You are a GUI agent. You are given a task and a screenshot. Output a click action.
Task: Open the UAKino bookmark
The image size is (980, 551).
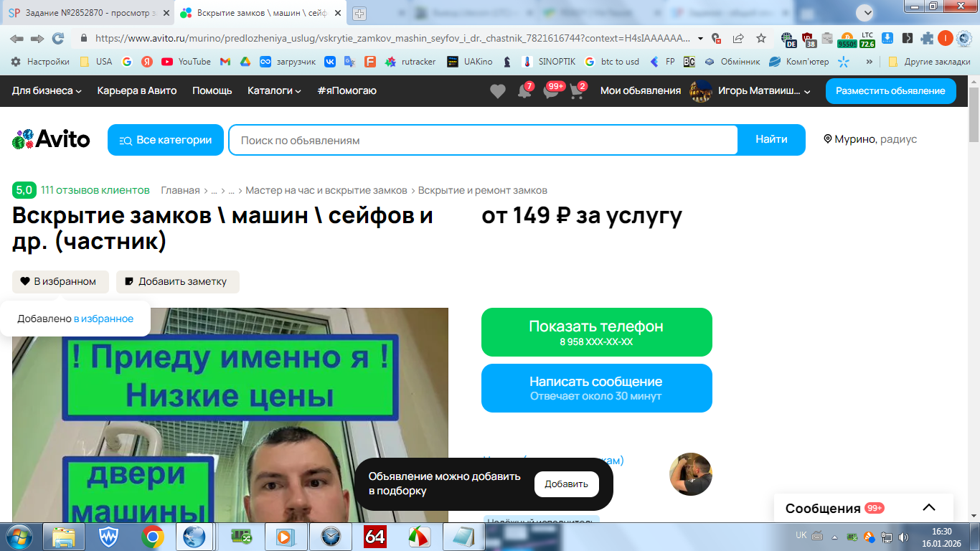click(x=469, y=62)
